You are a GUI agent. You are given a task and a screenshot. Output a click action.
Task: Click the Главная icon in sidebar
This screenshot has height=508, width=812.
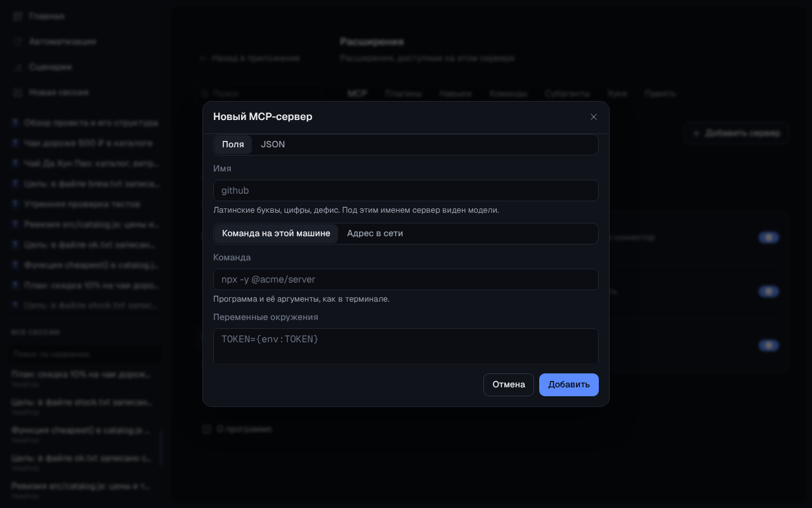(18, 16)
